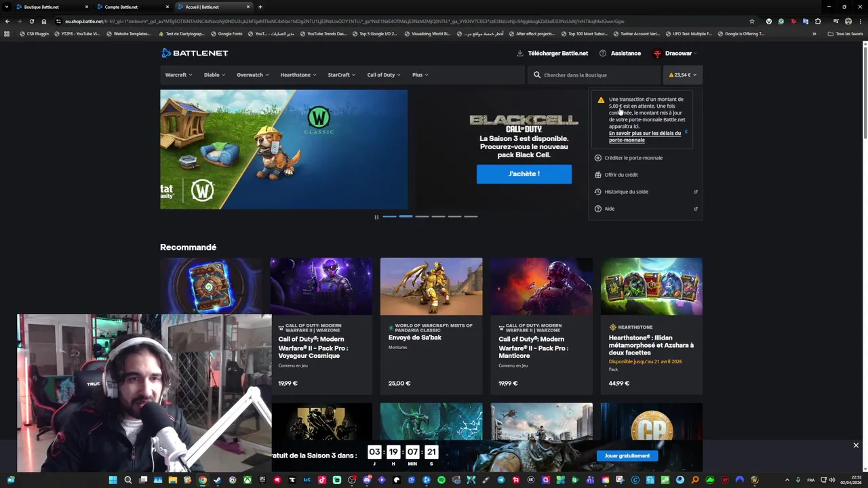Choose Historique du solde option
Image resolution: width=868 pixels, height=488 pixels.
click(x=646, y=192)
